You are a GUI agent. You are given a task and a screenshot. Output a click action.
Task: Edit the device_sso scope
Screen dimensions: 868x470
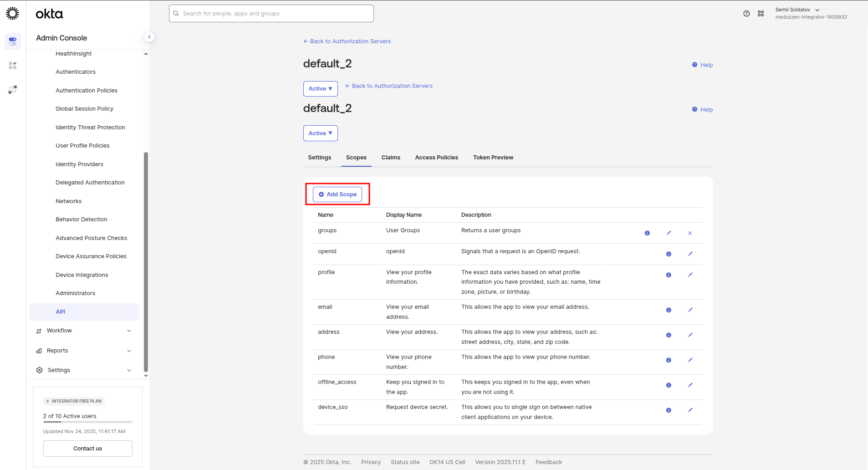click(690, 410)
